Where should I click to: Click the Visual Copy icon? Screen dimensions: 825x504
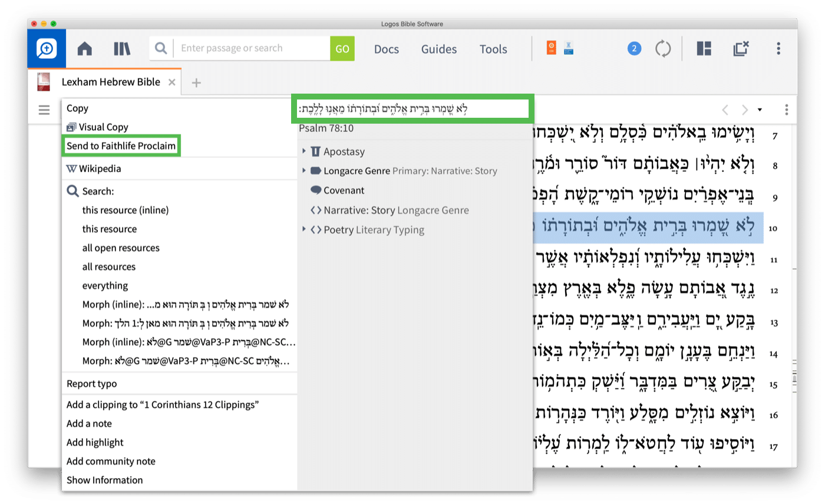click(72, 127)
